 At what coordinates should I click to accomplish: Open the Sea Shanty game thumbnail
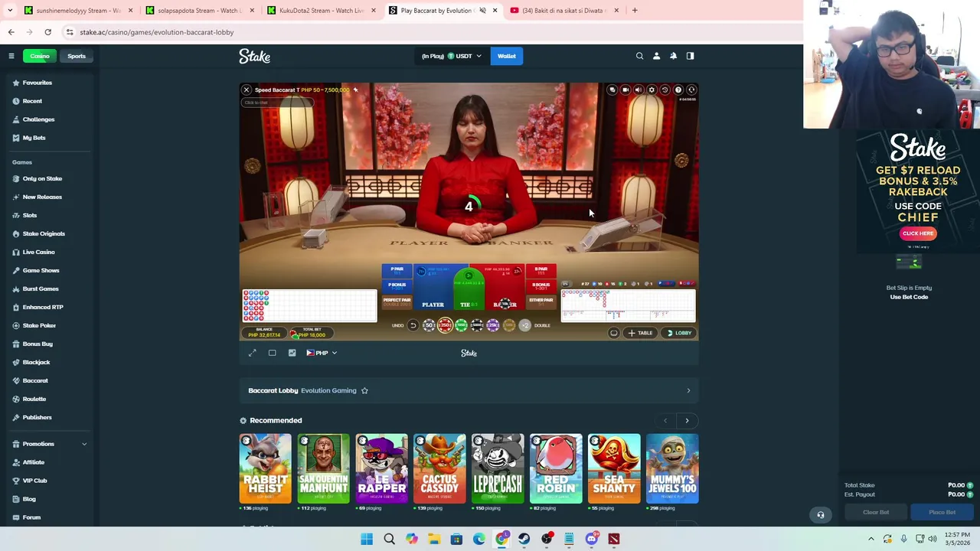coord(614,468)
